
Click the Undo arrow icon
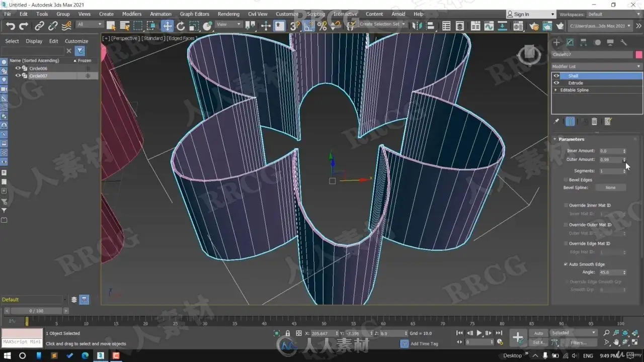tap(10, 26)
